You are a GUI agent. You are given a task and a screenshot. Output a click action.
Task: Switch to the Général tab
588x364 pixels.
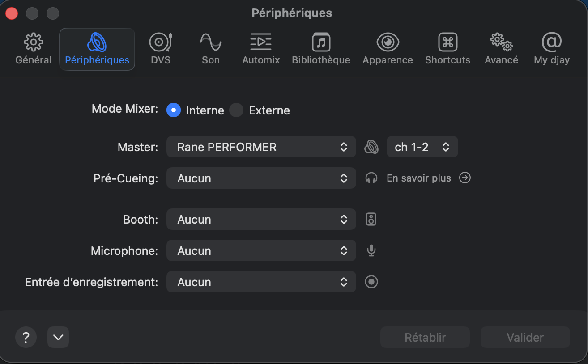coord(33,49)
